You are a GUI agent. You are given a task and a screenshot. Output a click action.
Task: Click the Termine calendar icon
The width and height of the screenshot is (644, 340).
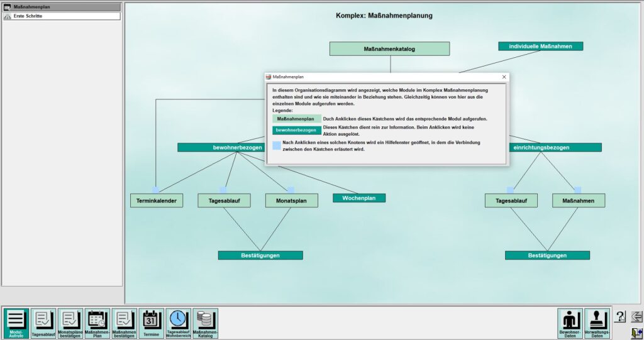151,323
